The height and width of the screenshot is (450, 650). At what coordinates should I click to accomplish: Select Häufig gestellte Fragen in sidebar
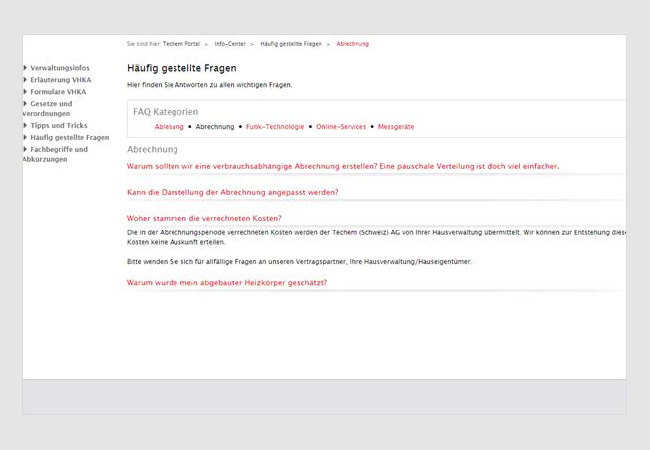pos(70,138)
